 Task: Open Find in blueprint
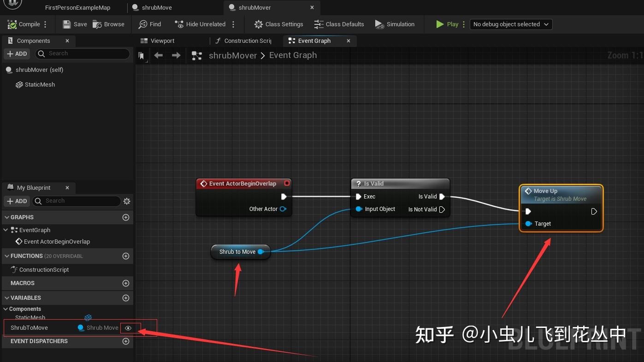(150, 24)
